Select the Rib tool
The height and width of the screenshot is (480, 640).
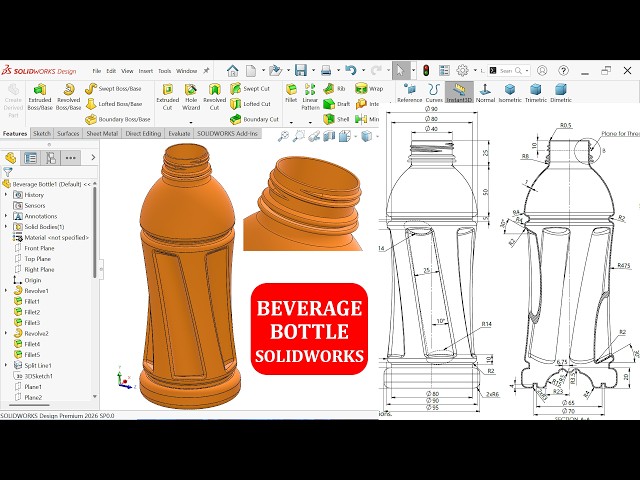tap(334, 89)
